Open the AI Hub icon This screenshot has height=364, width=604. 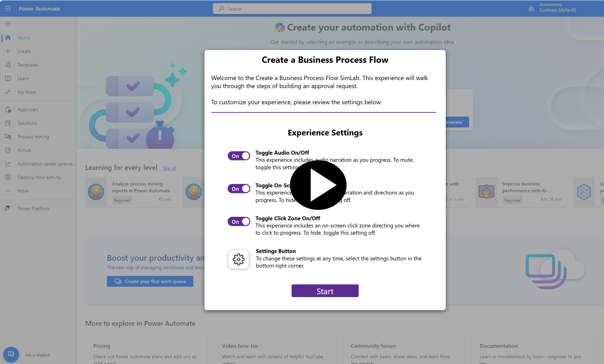8,150
